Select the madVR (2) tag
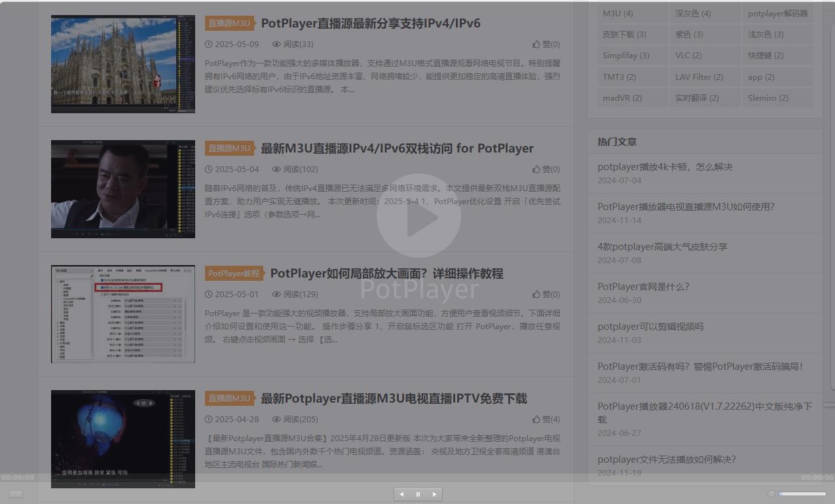This screenshot has width=835, height=504. point(632,98)
